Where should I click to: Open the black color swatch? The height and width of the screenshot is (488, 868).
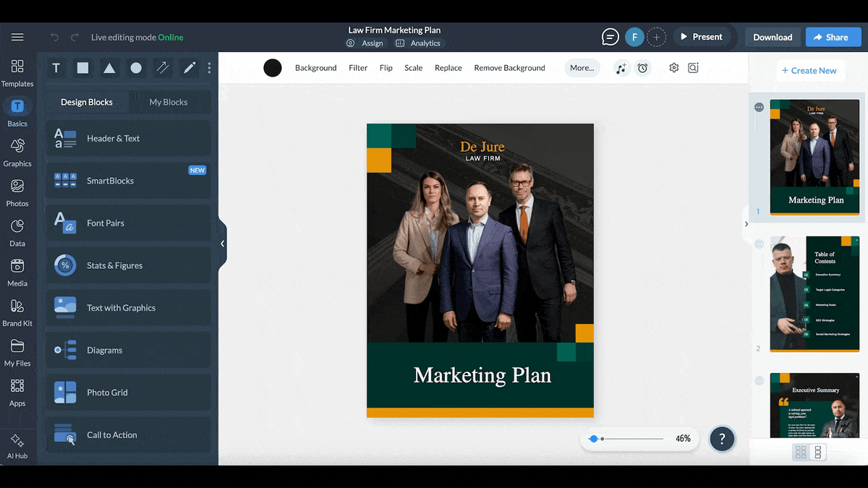(273, 68)
